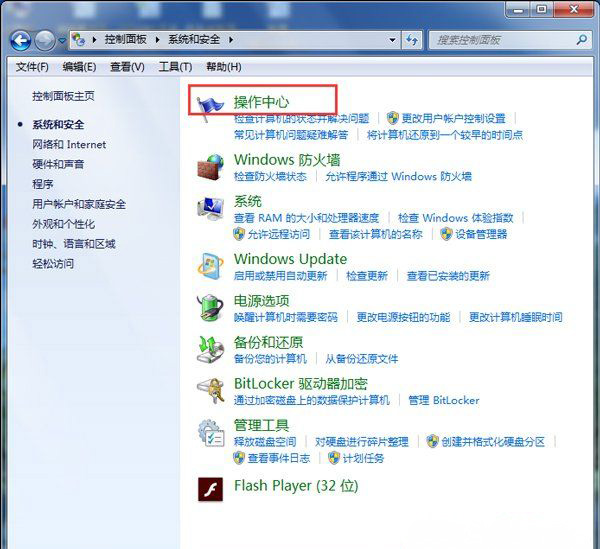Open 时钟、语言和区域 category

pyautogui.click(x=74, y=244)
